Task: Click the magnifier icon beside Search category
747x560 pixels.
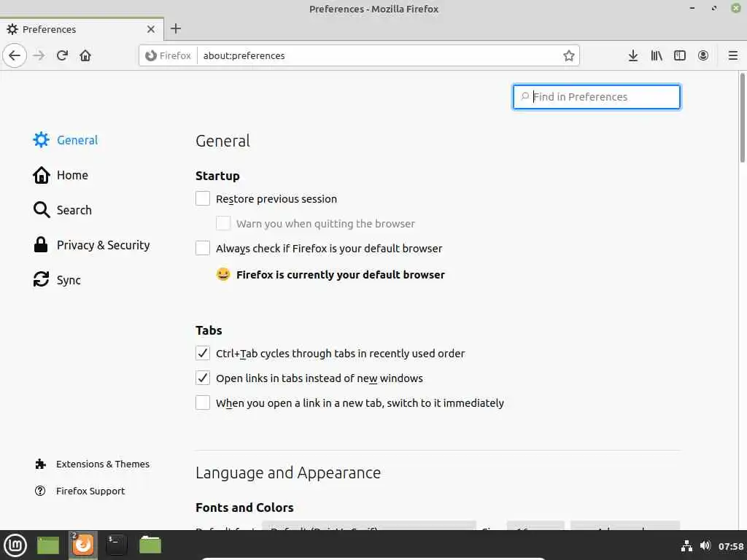Action: pyautogui.click(x=42, y=210)
